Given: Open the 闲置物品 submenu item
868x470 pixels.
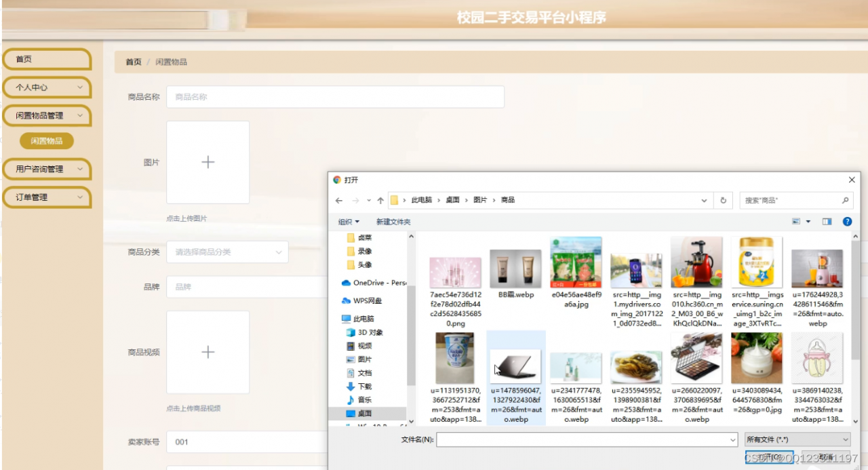Looking at the screenshot, I should (47, 141).
